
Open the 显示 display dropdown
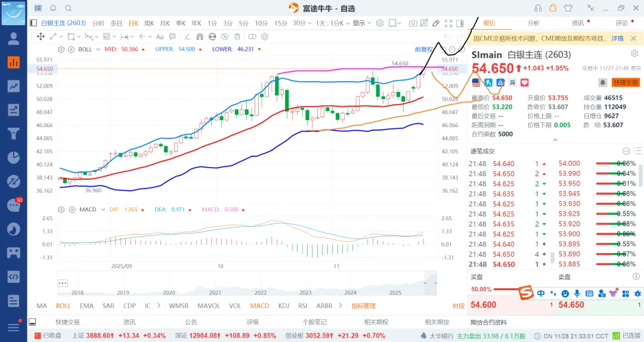pos(361,23)
